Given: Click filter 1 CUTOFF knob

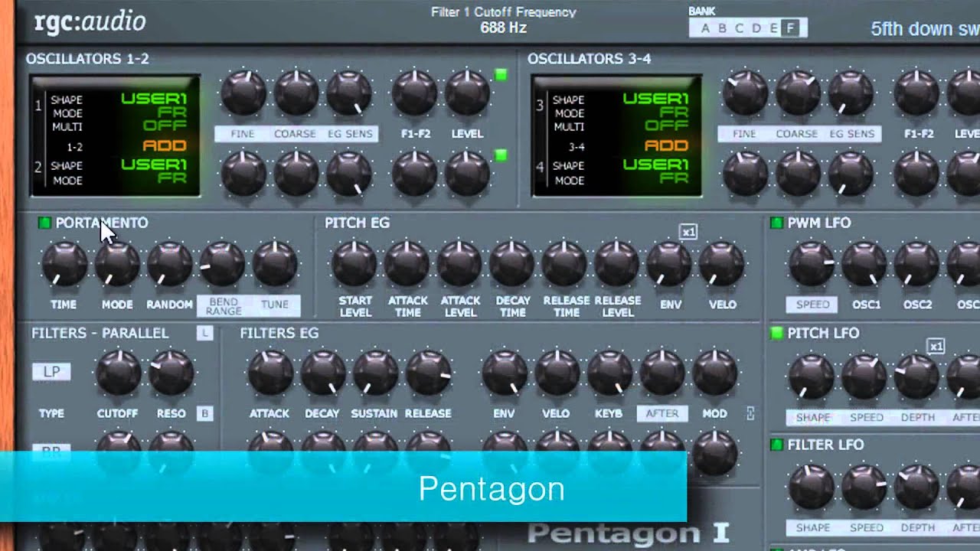Looking at the screenshot, I should coord(118,373).
